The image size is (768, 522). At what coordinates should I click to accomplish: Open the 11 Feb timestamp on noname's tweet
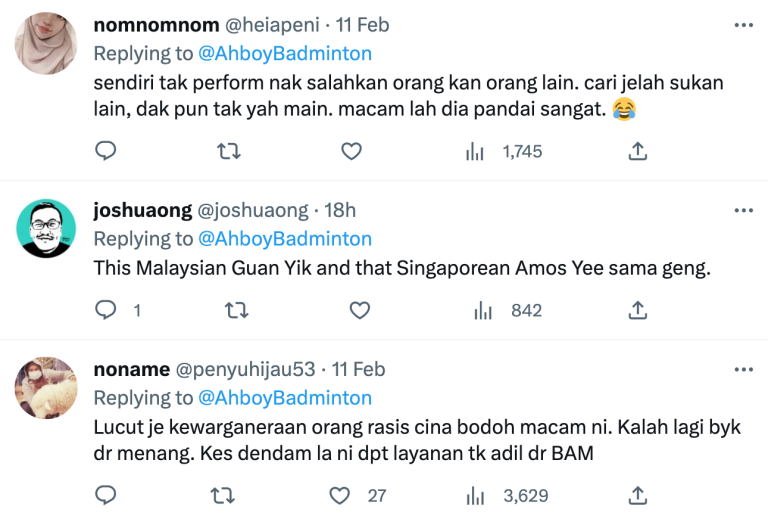[x=359, y=369]
